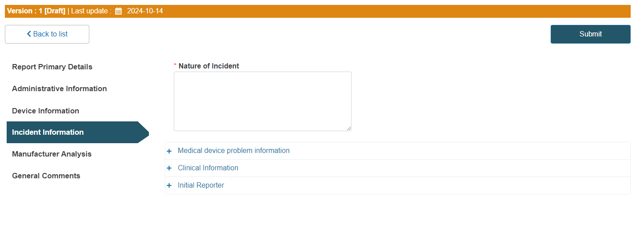
Task: Navigate to Manufacturer Analysis
Action: pyautogui.click(x=52, y=154)
